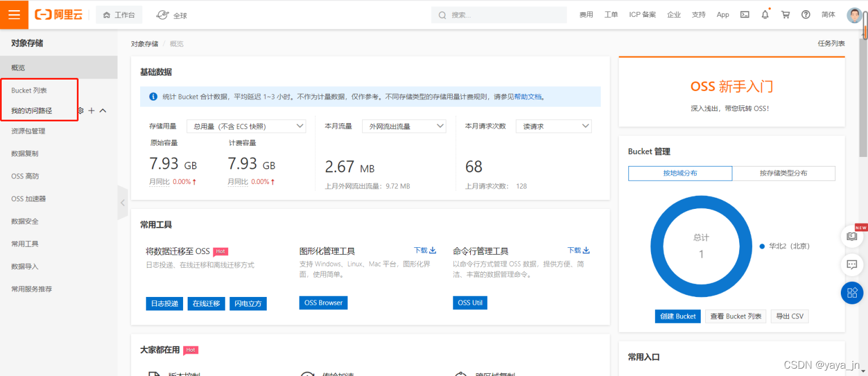The height and width of the screenshot is (376, 868).
Task: Click the floating NEW book icon
Action: pos(852,236)
